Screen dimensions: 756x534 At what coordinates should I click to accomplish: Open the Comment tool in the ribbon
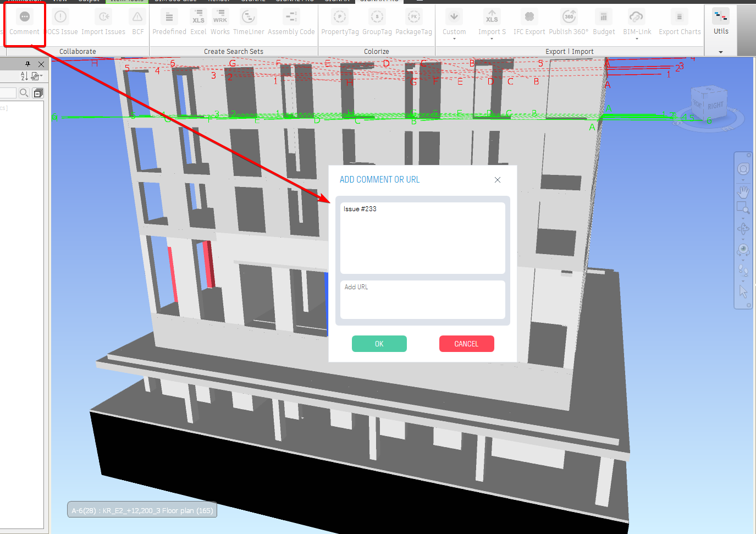[24, 23]
